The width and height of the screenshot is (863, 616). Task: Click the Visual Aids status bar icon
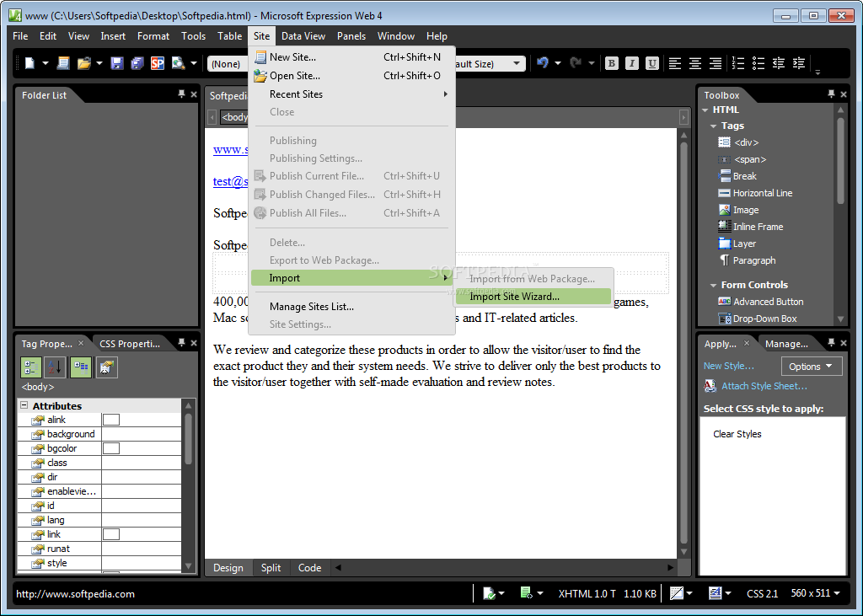pyautogui.click(x=677, y=593)
